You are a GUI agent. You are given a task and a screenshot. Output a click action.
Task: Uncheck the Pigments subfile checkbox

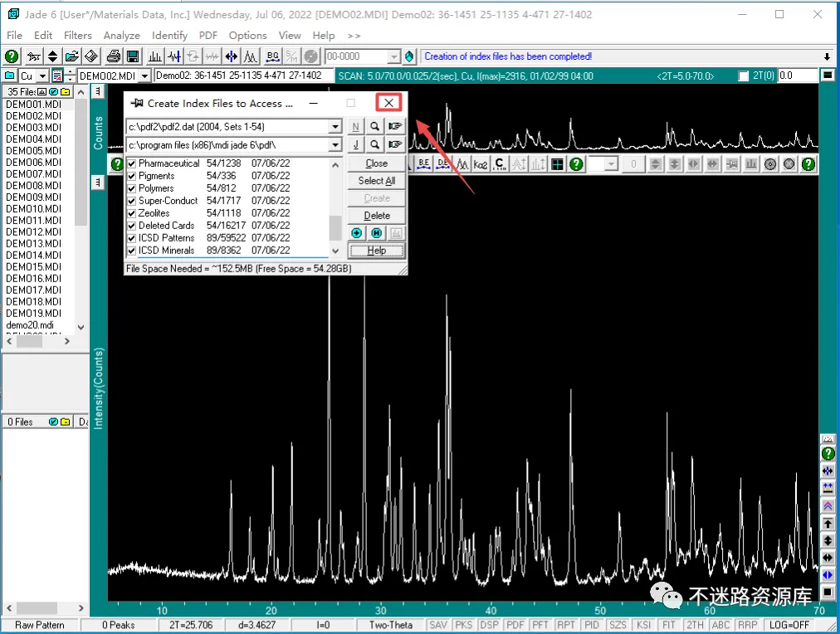coord(132,176)
